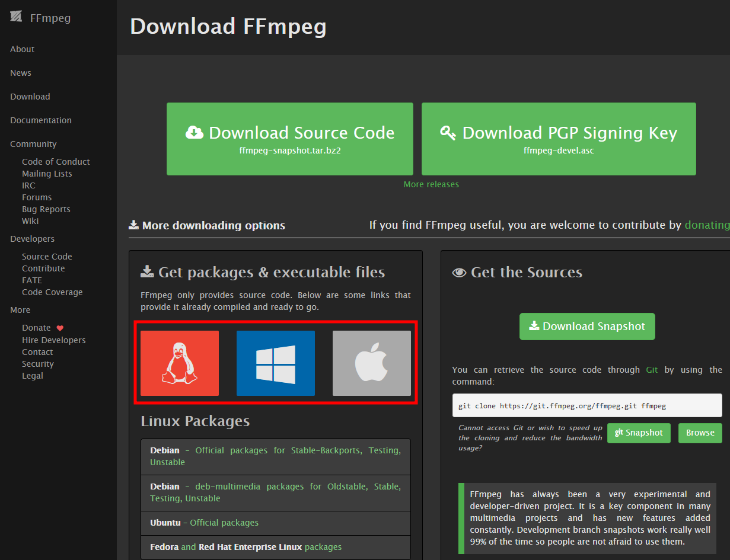Select the Windows logo icon
The image size is (730, 560).
point(276,363)
